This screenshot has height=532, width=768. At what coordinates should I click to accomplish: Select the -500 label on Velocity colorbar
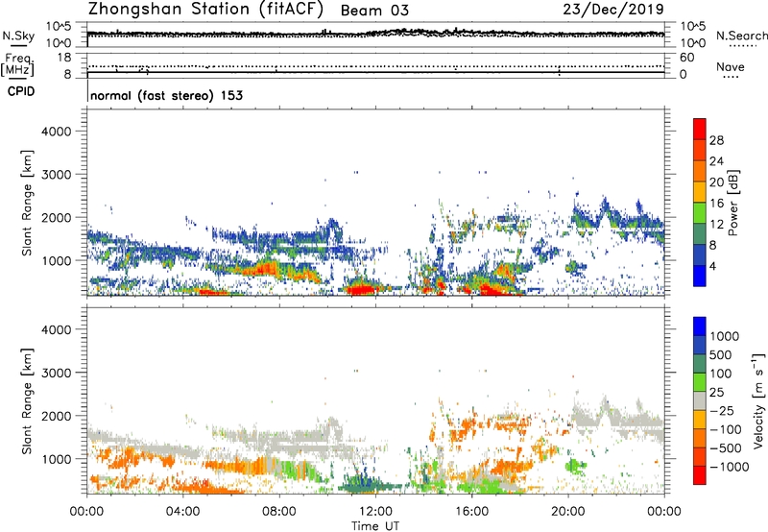[726, 448]
